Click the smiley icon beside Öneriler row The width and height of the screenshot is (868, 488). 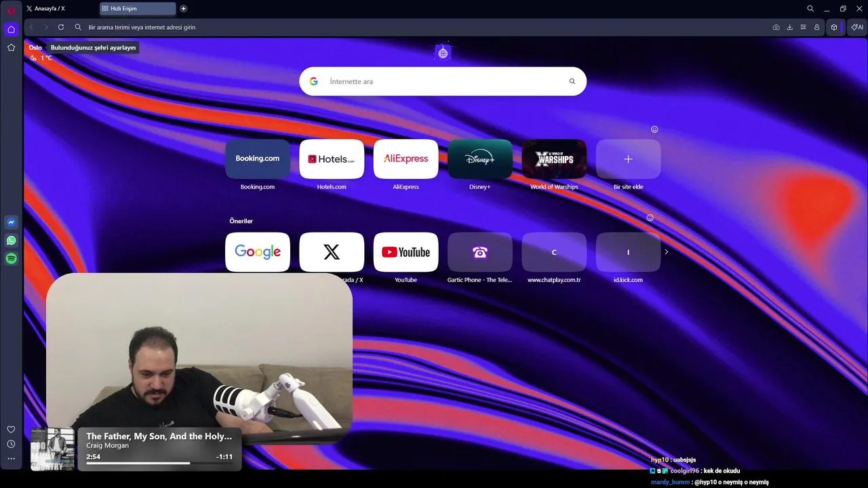point(650,218)
